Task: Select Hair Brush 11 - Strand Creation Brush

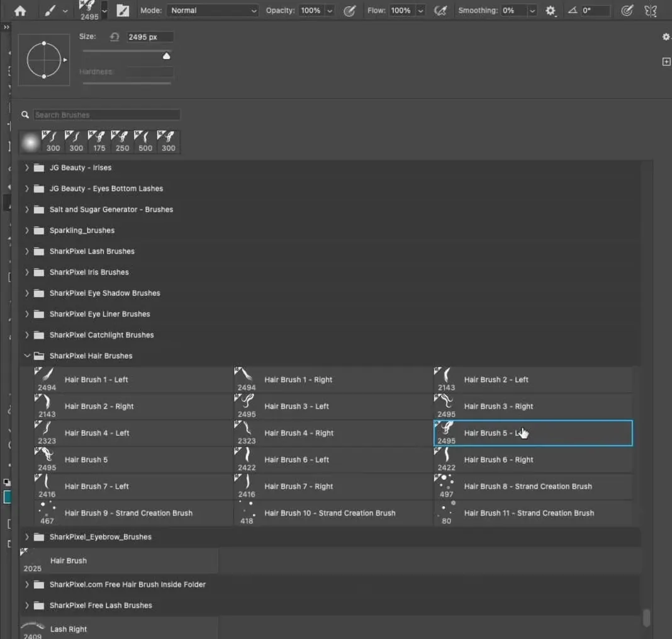Action: [533, 513]
